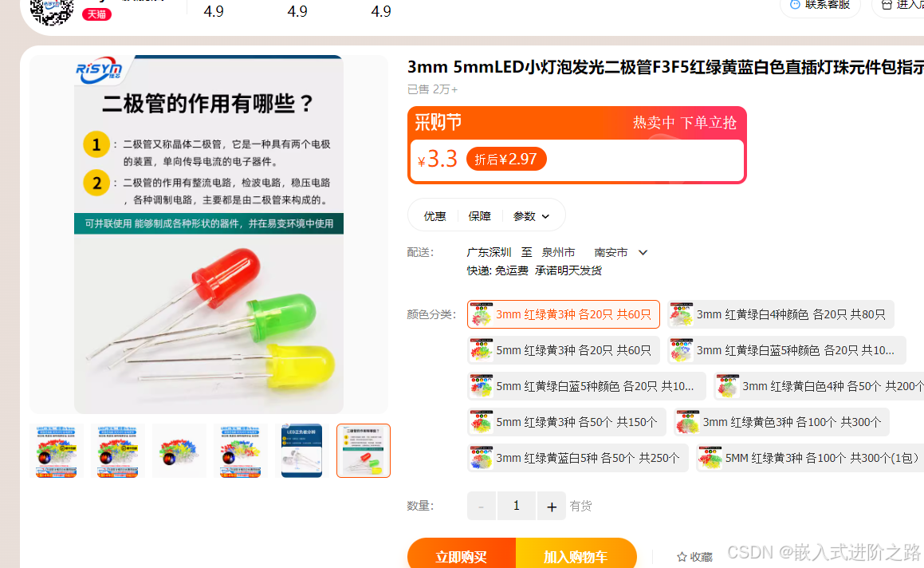The image size is (924, 568).
Task: Open the delivery location dropdown arrow next to 南安市
Action: coord(643,252)
